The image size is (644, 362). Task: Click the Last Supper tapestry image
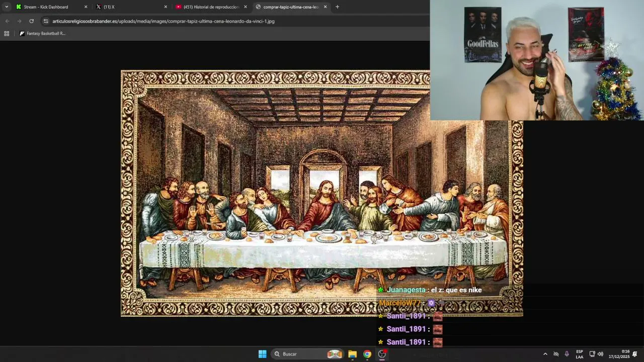(x=322, y=193)
